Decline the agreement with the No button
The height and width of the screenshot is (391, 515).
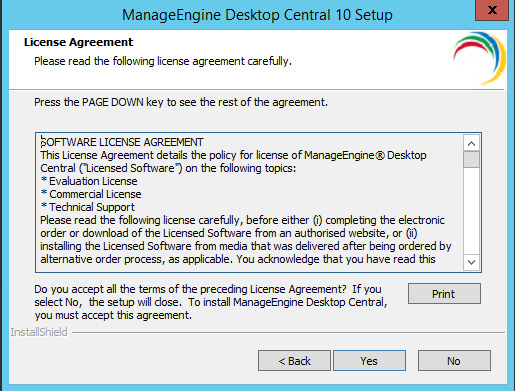pyautogui.click(x=454, y=361)
